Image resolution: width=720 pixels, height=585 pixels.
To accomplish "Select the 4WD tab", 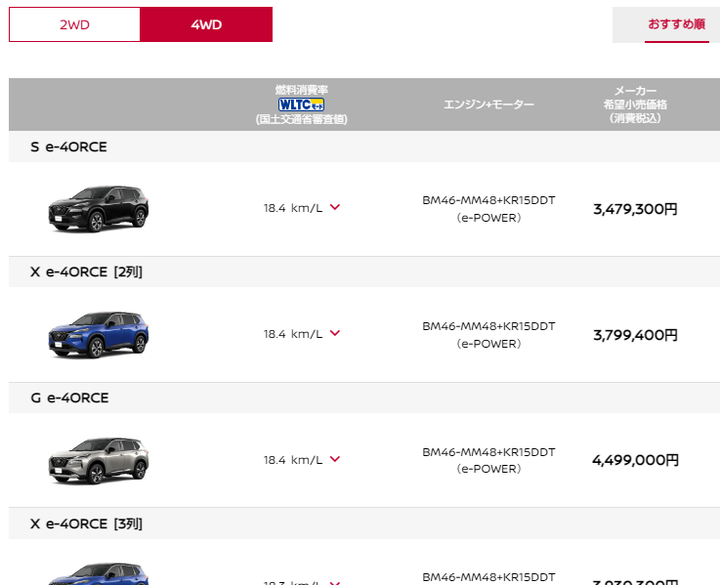I will (206, 24).
